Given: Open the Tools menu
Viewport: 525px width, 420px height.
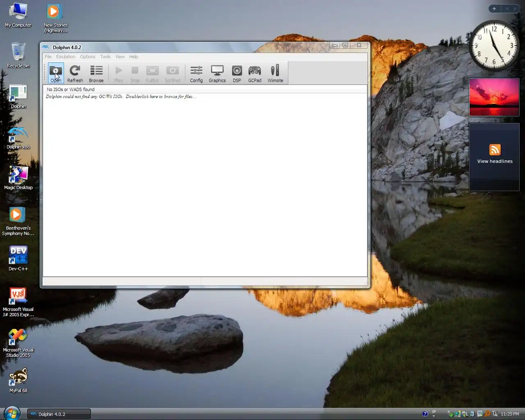Looking at the screenshot, I should point(105,57).
